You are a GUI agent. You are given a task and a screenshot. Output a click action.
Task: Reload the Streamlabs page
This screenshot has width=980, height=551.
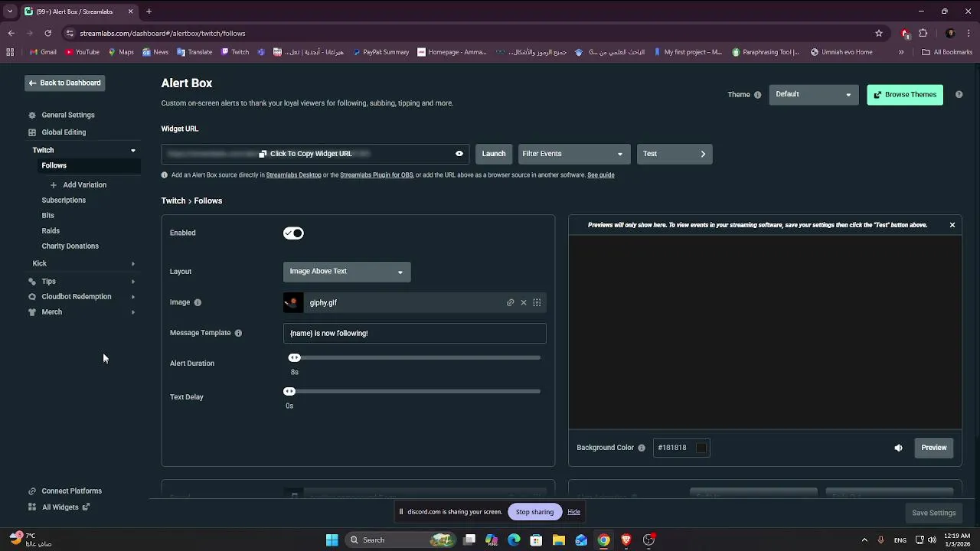pyautogui.click(x=47, y=34)
